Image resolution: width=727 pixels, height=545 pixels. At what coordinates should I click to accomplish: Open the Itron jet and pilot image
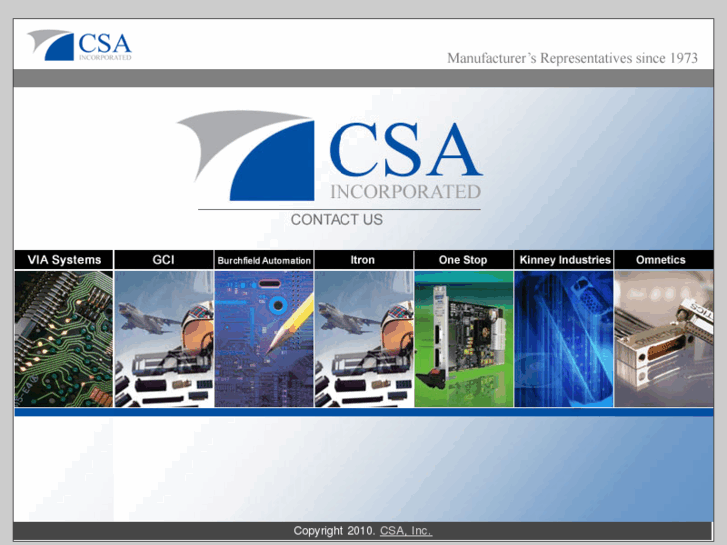click(x=364, y=339)
